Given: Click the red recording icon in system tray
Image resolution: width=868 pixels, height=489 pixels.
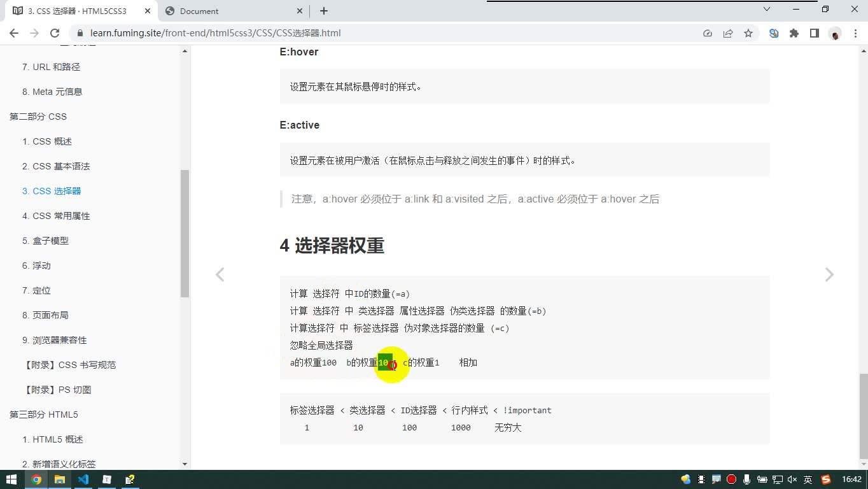Looking at the screenshot, I should pos(732,479).
